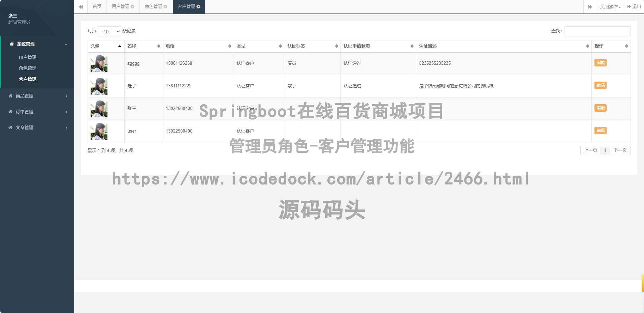Close the 用户管理 tab via its x icon

(x=133, y=7)
